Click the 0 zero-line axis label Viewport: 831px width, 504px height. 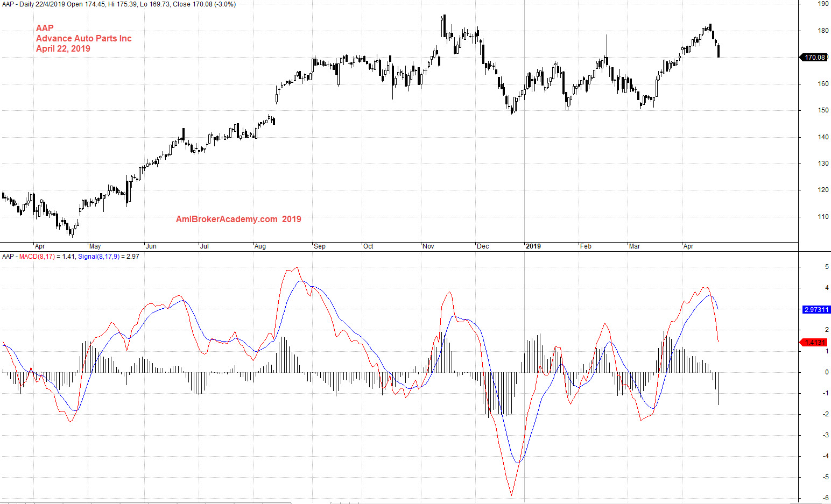(x=827, y=372)
